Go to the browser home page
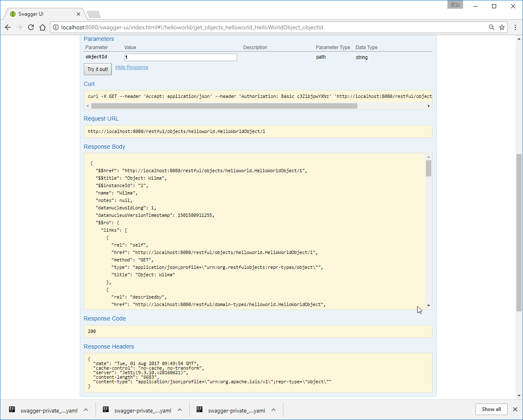The height and width of the screenshot is (420, 523). click(43, 27)
